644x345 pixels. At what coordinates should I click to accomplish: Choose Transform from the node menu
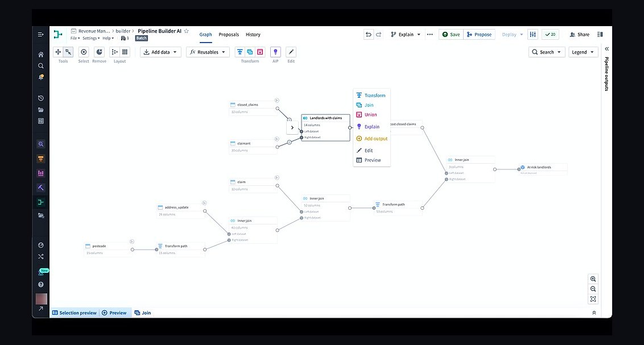[371, 95]
